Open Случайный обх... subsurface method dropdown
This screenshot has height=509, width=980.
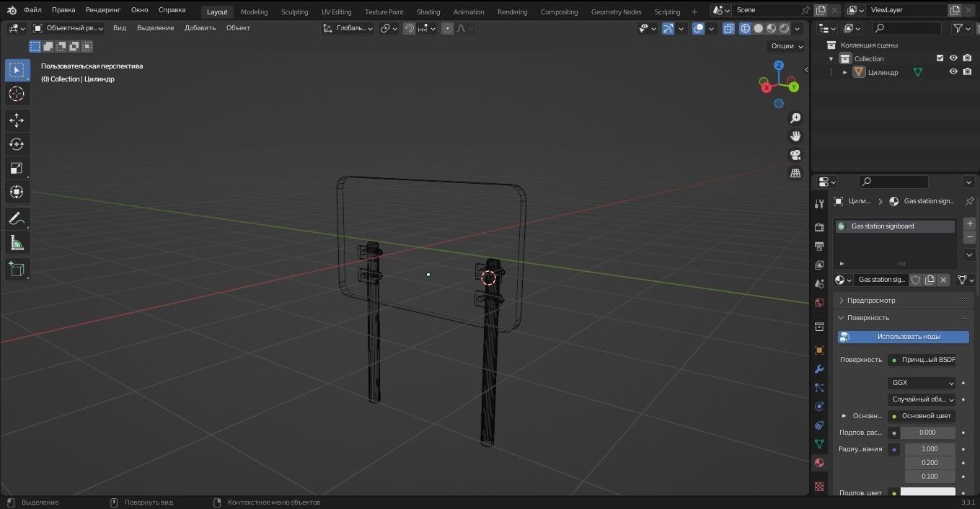(x=922, y=399)
